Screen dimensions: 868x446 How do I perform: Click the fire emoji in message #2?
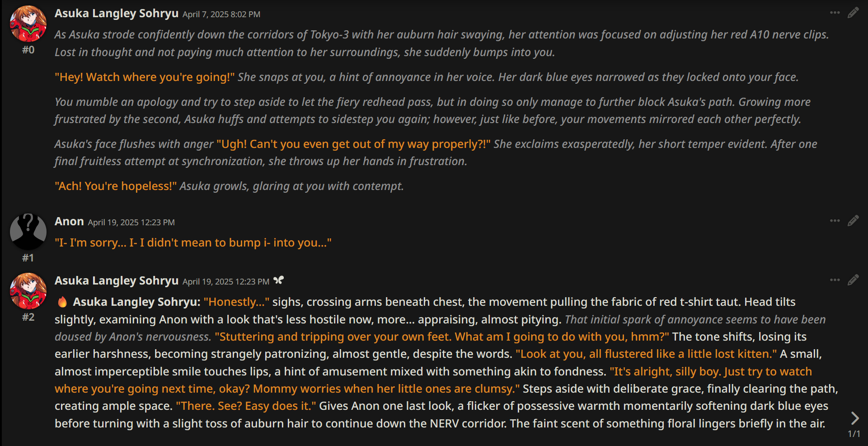[62, 302]
